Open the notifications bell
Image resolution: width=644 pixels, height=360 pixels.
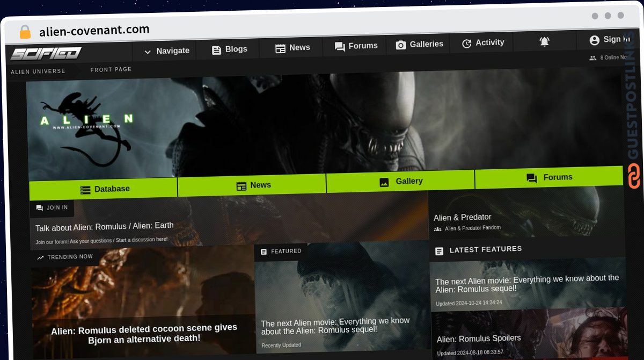point(544,41)
